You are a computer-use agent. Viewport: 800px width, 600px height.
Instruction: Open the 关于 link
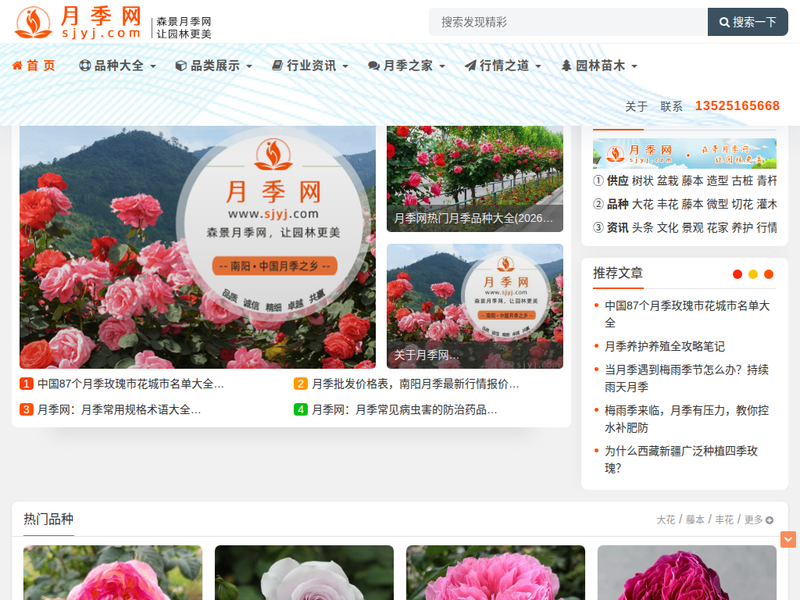click(636, 106)
